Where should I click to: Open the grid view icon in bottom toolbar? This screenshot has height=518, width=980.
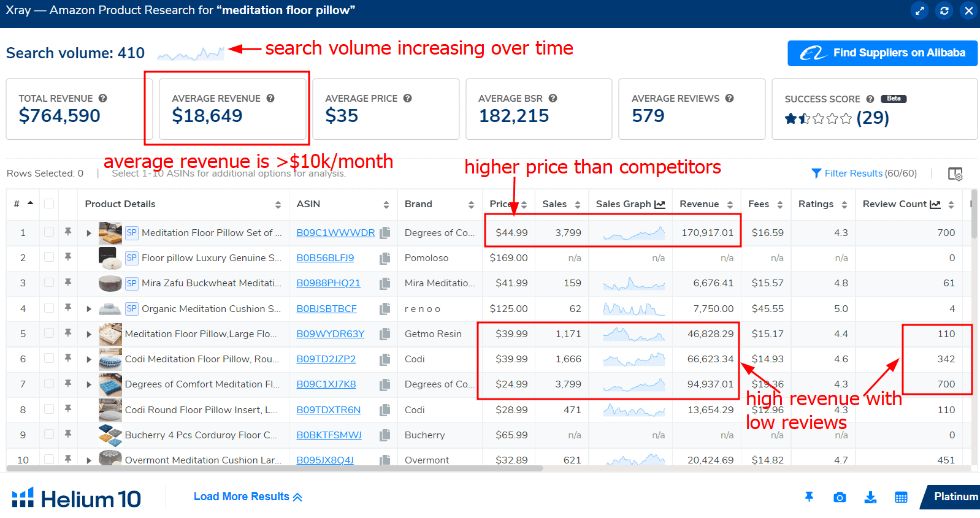point(901,498)
